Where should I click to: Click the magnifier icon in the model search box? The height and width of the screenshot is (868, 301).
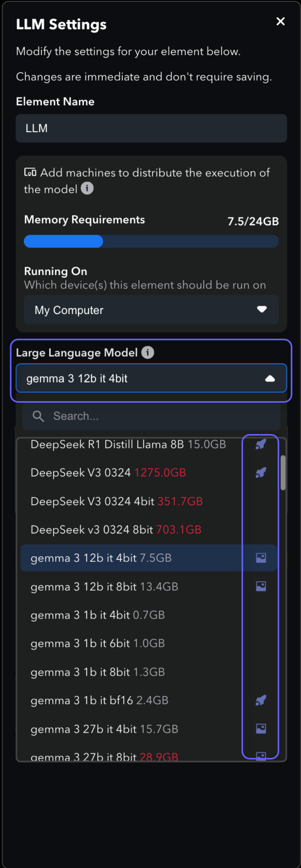[x=38, y=416]
